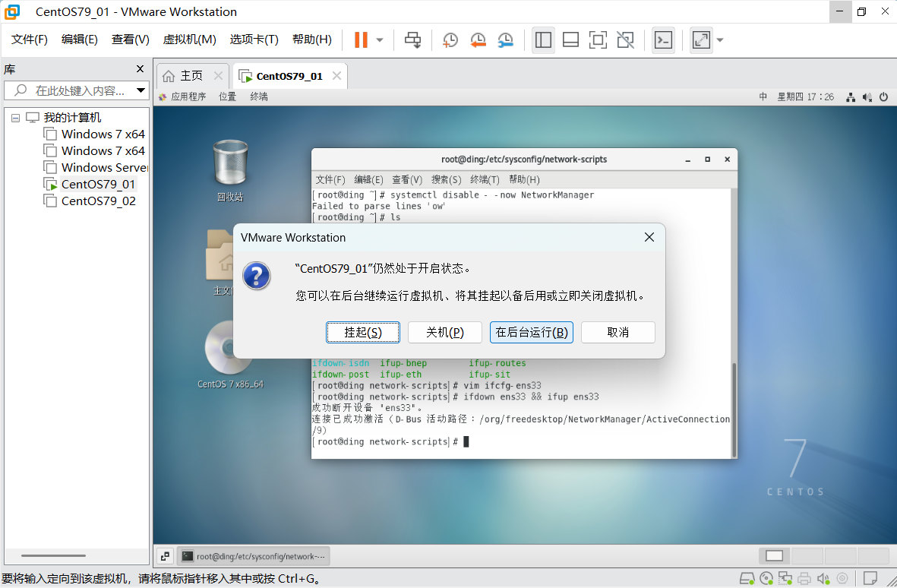Viewport: 897px width, 588px height.
Task: Open the library search filter dropdown
Action: tap(141, 90)
